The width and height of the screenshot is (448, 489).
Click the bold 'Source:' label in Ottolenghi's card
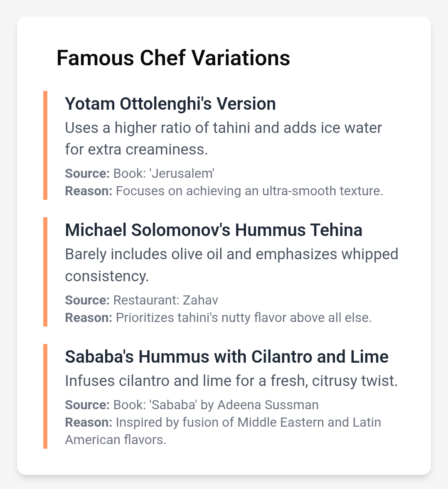(x=87, y=173)
